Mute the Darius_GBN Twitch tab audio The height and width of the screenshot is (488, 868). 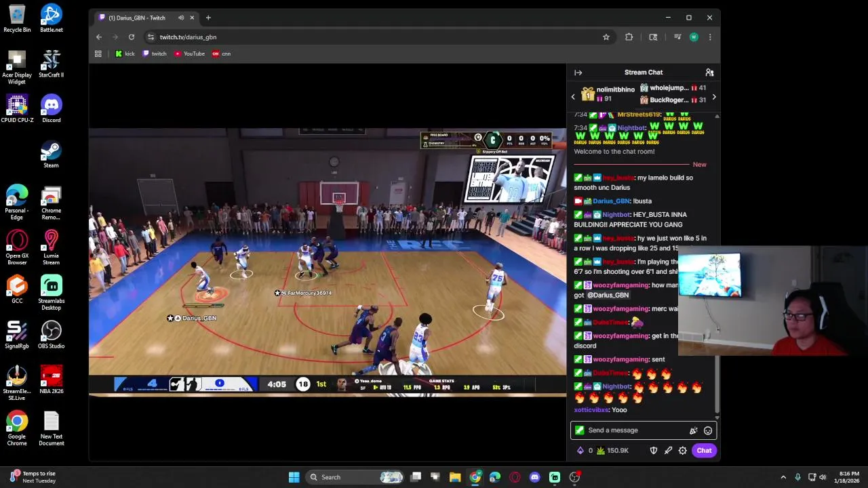pos(180,18)
